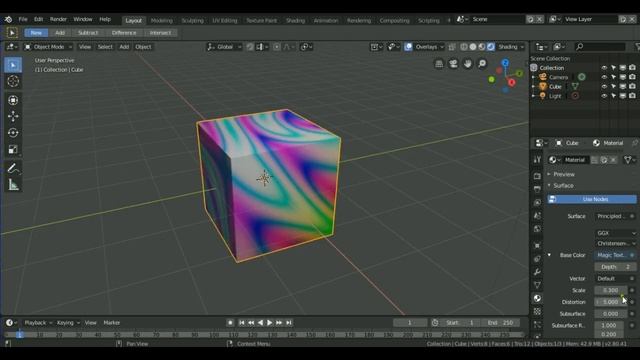Image resolution: width=640 pixels, height=360 pixels.
Task: Toggle selectability arrow for Light
Action: (x=613, y=96)
